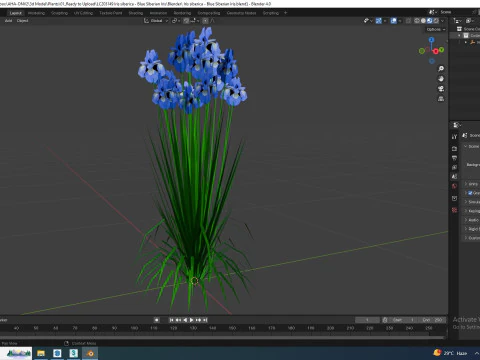The width and height of the screenshot is (480, 360).
Task: Open proportional editing falloff icon
Action: point(212,21)
